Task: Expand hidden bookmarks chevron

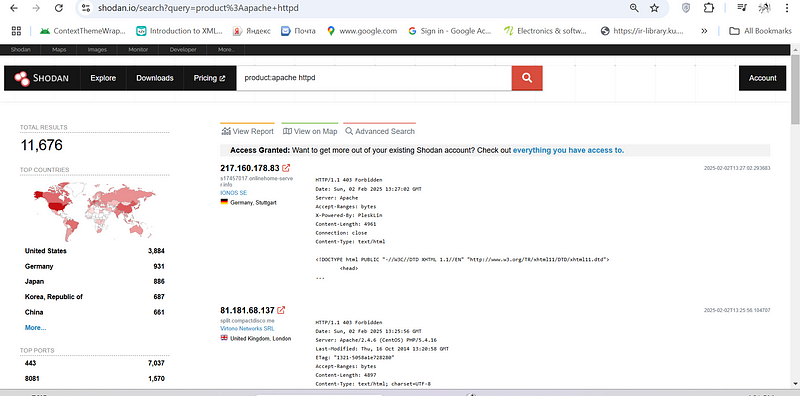Action: [704, 31]
